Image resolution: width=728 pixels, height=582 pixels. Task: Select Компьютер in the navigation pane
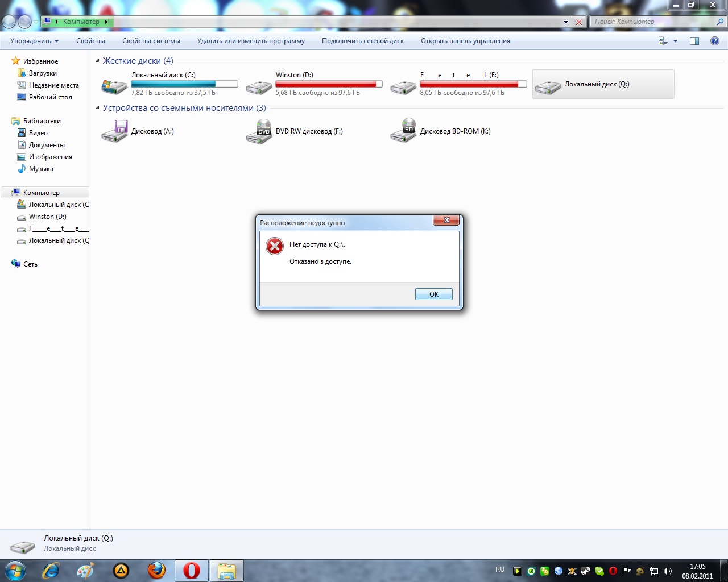(x=41, y=193)
